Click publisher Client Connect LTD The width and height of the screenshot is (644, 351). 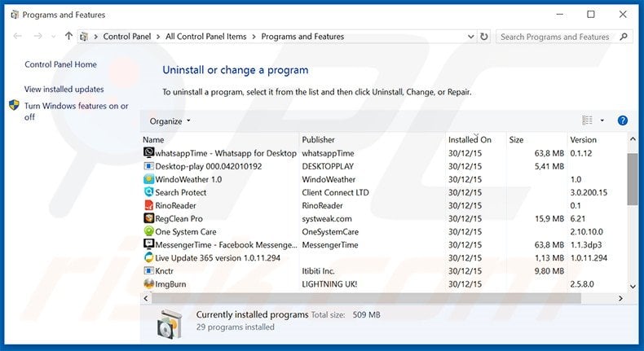[336, 192]
